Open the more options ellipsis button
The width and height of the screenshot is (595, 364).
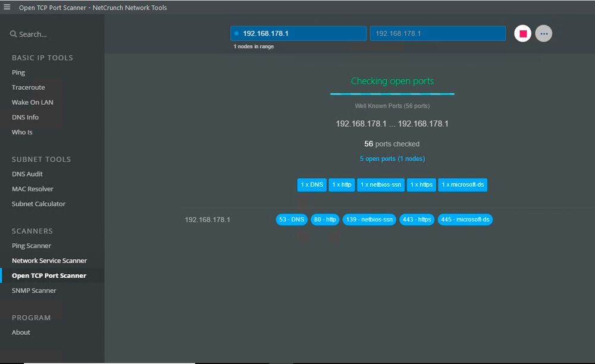tap(543, 34)
